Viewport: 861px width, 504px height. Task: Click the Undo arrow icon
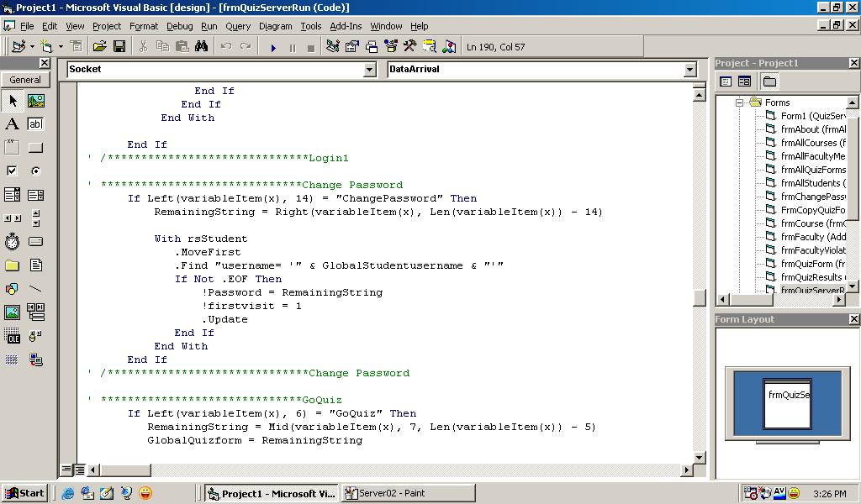tap(225, 46)
